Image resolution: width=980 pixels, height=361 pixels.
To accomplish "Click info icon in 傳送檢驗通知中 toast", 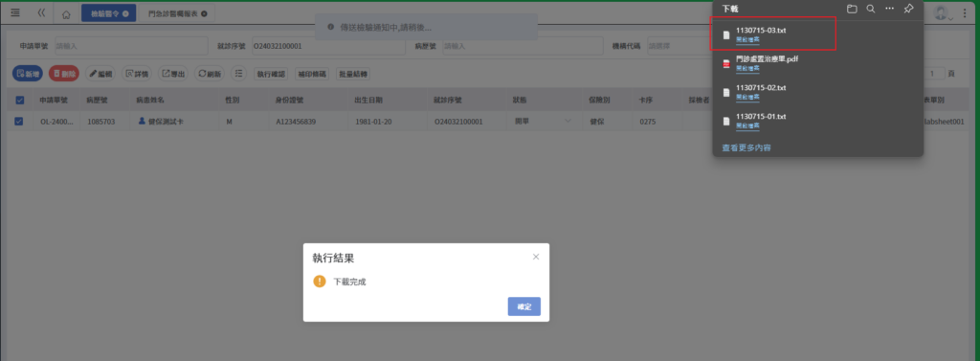I will tap(330, 28).
